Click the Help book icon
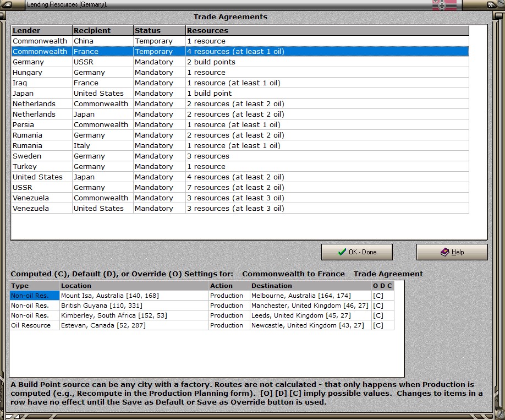Viewport: 505px width, 420px height. [445, 252]
